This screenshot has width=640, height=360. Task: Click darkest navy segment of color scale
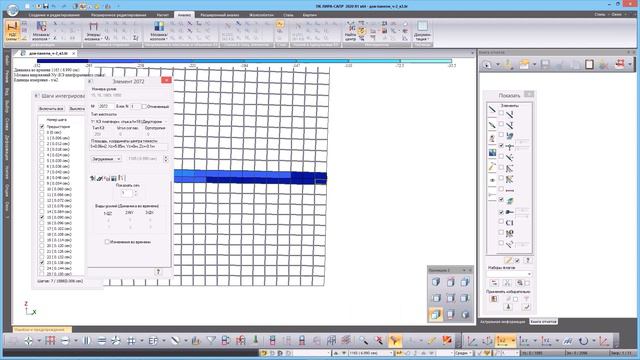click(x=62, y=61)
